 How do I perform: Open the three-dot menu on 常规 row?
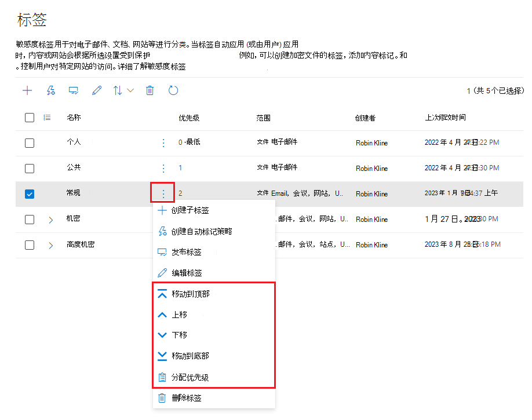point(163,193)
